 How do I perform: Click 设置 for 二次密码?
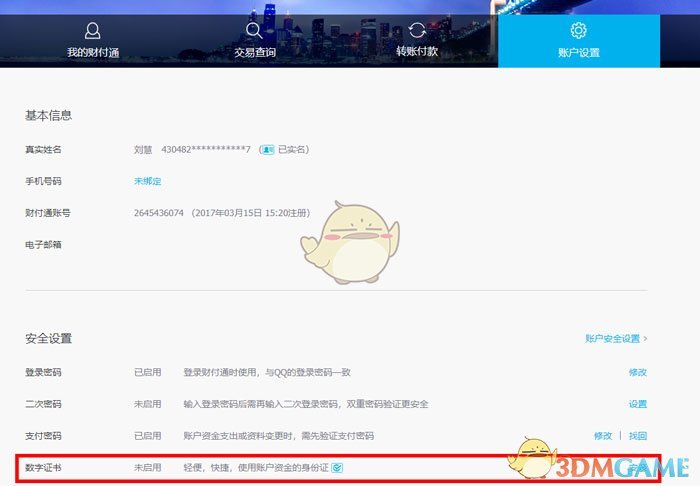coord(638,404)
